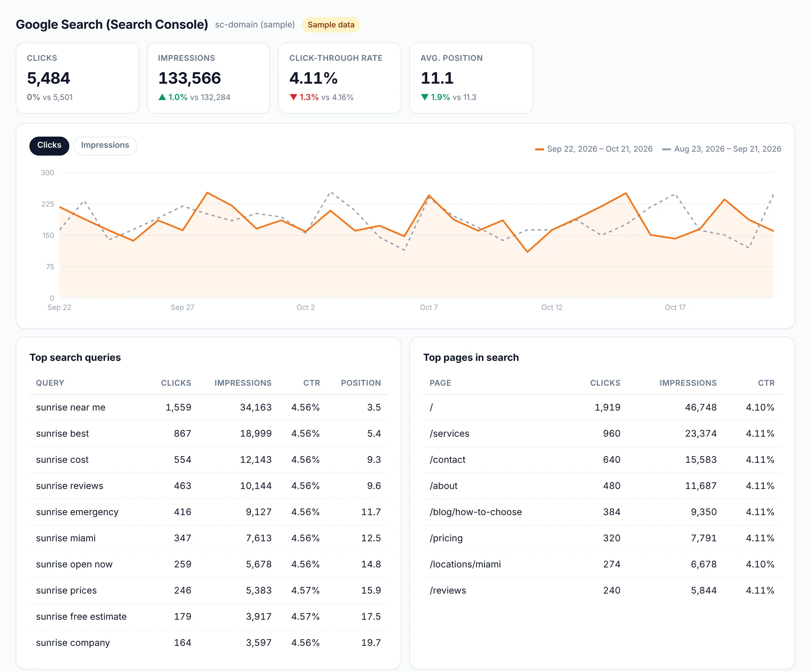
Task: Click the 46,748 impressions value
Action: [701, 408]
